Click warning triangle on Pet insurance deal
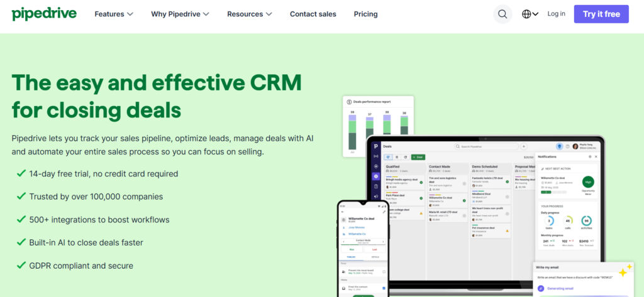 508,230
